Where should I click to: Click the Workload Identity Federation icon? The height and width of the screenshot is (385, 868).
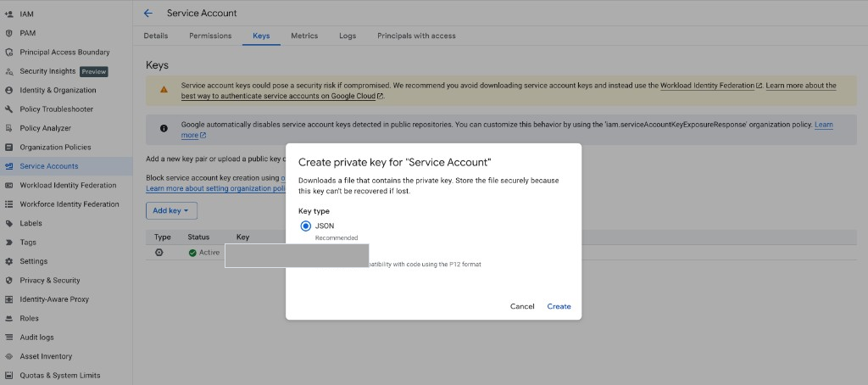[8, 185]
